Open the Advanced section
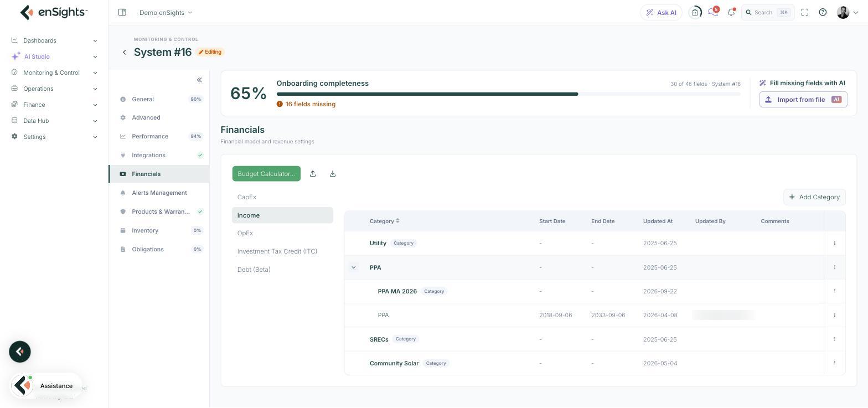This screenshot has height=408, width=868. tap(159, 117)
